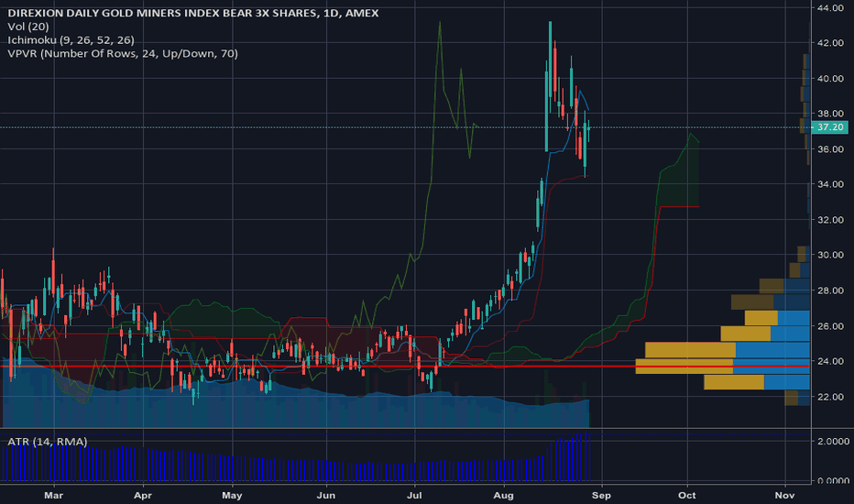Click the 26.00 price axis label
The image size is (854, 504).
(830, 326)
